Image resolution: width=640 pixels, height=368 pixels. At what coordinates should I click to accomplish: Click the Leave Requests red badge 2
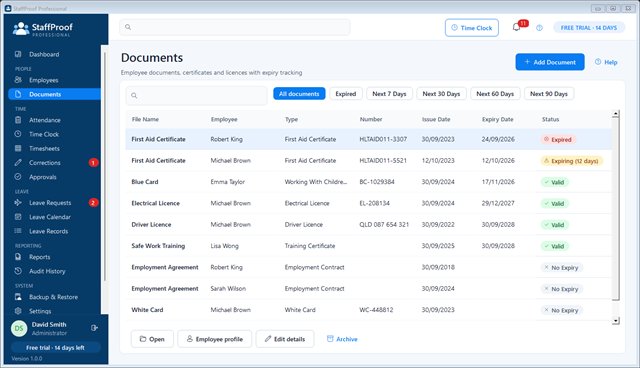(93, 203)
